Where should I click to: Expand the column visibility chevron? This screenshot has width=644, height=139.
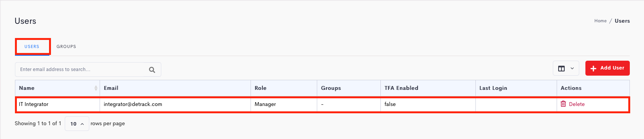pyautogui.click(x=572, y=68)
